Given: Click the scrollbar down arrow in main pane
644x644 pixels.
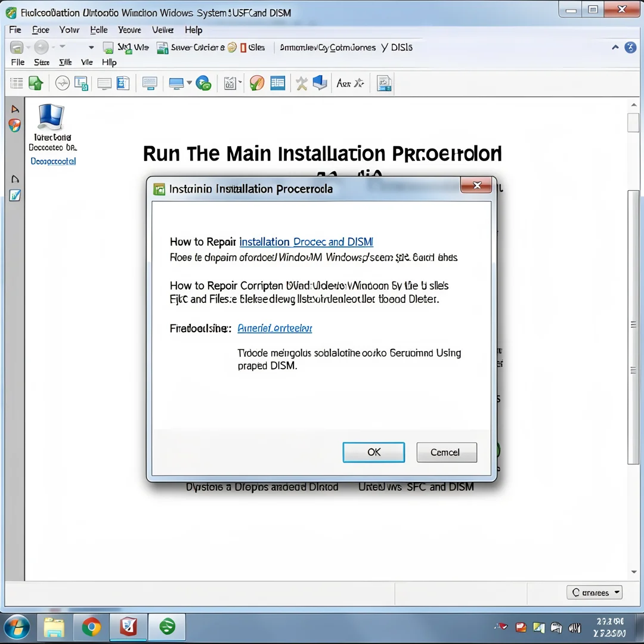Looking at the screenshot, I should tap(634, 572).
